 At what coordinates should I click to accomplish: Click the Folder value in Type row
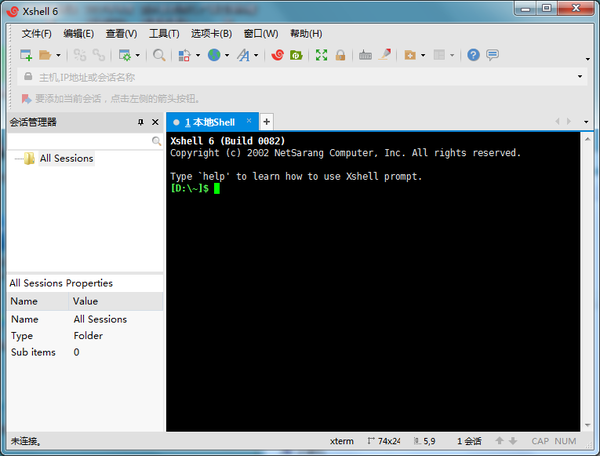click(88, 335)
